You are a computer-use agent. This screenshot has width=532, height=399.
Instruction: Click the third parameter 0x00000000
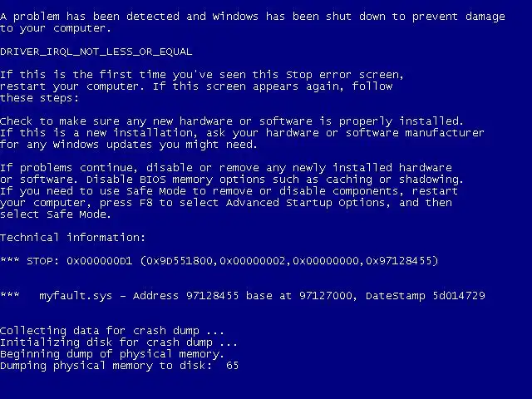click(x=326, y=261)
